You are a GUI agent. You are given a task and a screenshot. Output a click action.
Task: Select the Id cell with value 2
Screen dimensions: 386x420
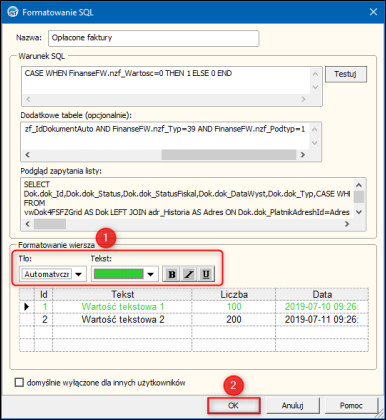(x=44, y=319)
